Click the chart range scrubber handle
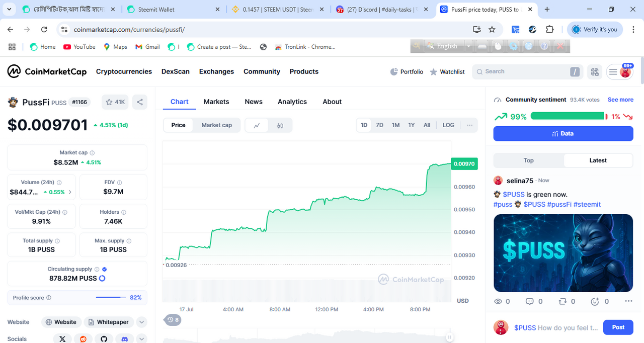Image resolution: width=644 pixels, height=343 pixels. (449, 337)
